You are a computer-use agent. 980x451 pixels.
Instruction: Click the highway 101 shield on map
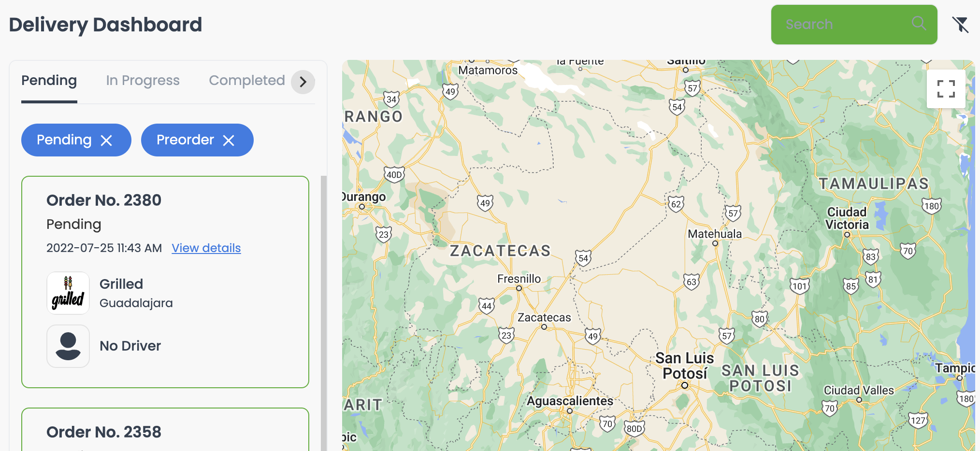[x=800, y=286]
